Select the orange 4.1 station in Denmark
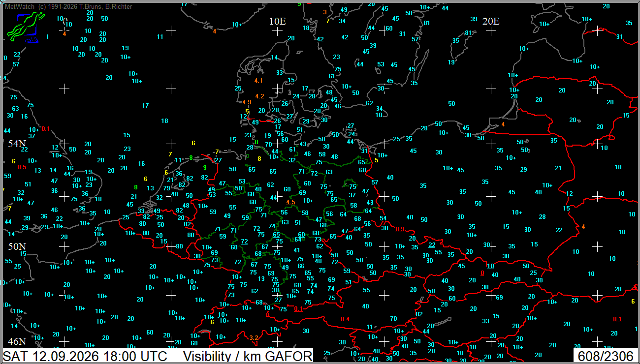 tap(258, 81)
